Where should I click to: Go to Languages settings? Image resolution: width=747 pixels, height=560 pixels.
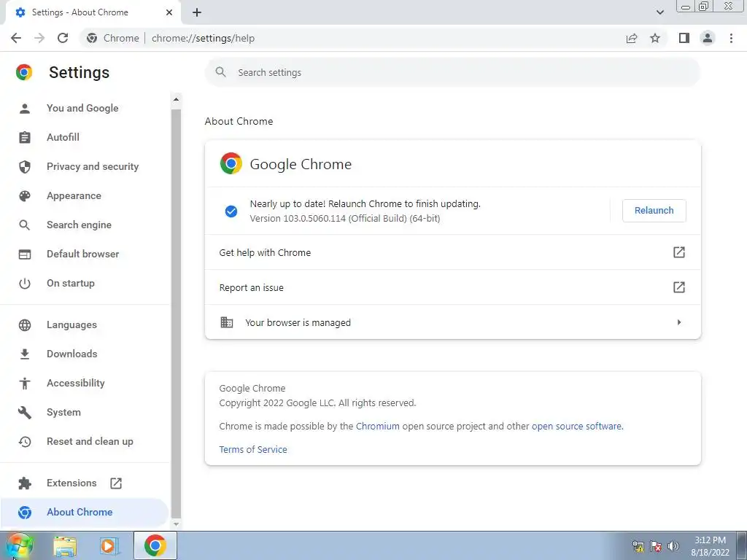click(x=71, y=324)
